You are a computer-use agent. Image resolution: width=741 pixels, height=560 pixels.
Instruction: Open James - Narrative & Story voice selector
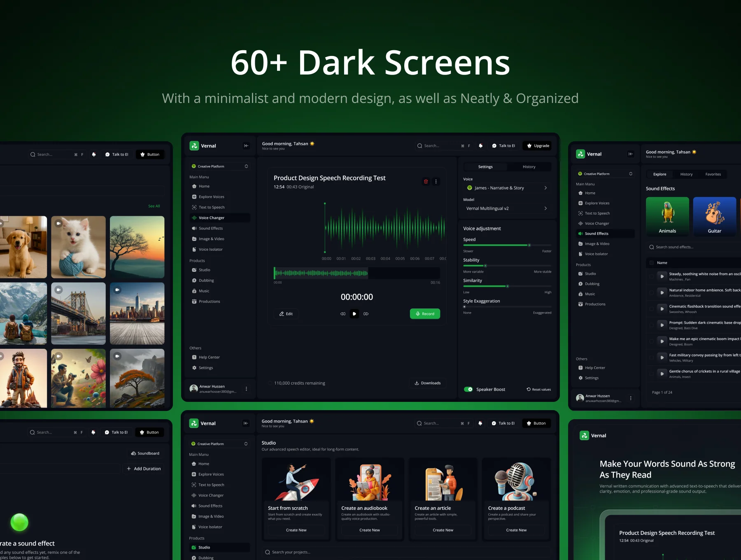[507, 188]
